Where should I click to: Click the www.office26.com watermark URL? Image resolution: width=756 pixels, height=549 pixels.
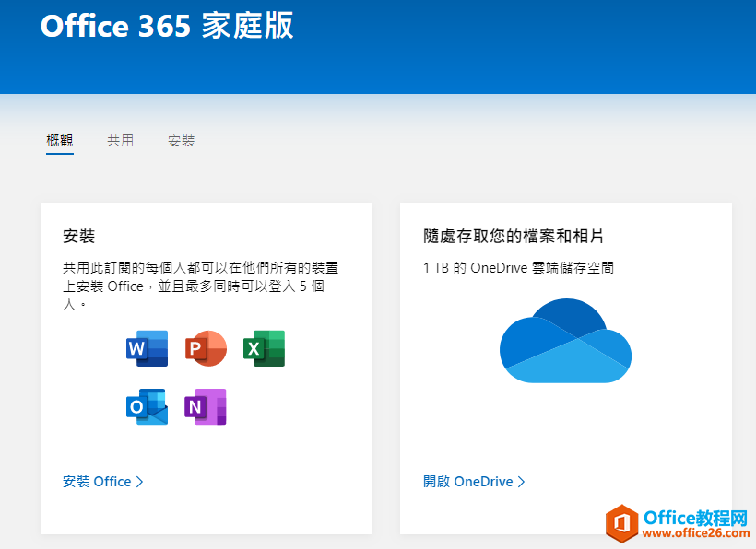697,533
